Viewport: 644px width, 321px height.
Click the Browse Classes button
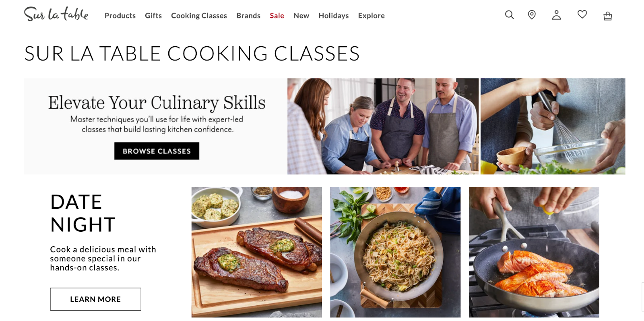click(157, 151)
